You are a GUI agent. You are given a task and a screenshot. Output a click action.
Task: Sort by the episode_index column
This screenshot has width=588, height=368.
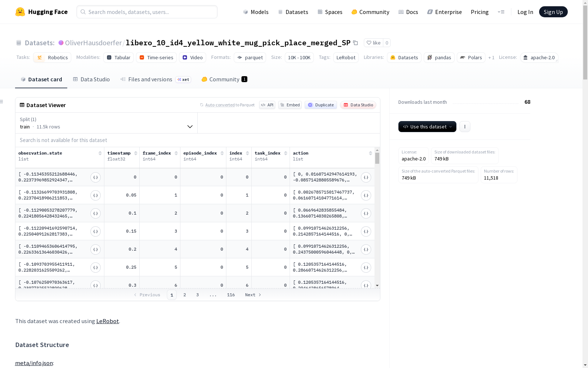click(222, 153)
